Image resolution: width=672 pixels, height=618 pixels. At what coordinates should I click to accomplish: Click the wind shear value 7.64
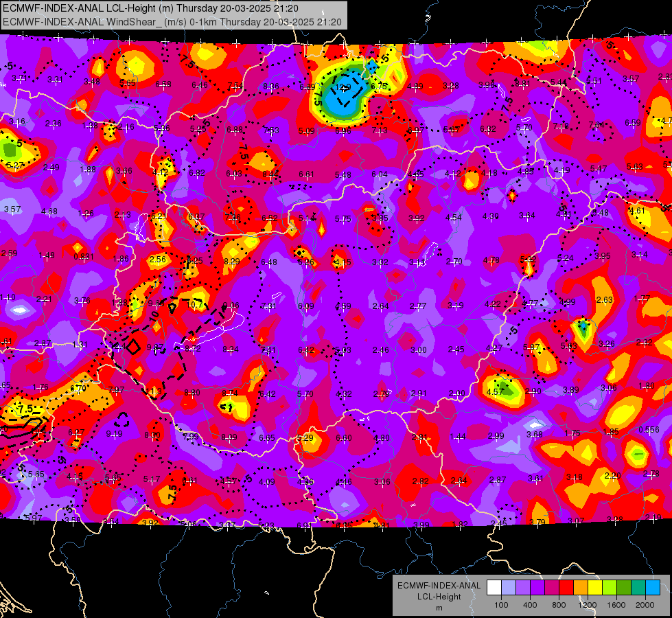(596, 124)
